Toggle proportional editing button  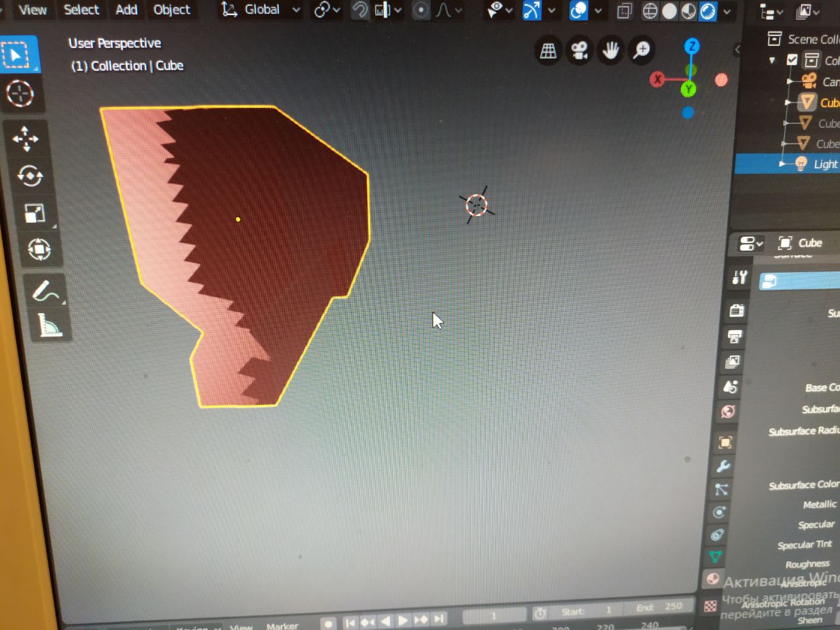(x=421, y=10)
